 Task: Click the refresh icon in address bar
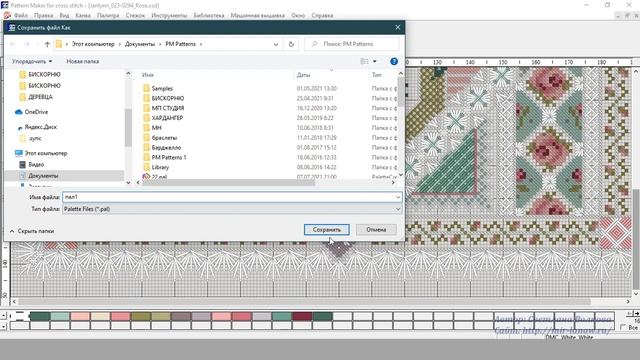291,44
